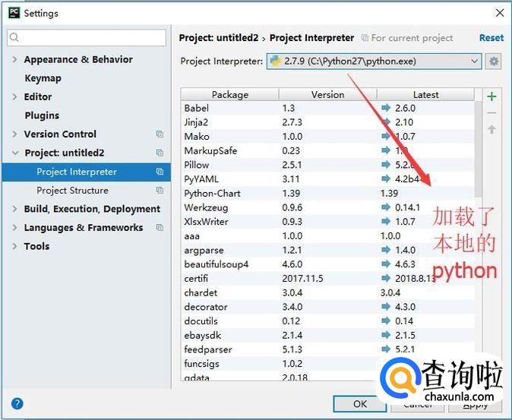Open the Keymap settings page
This screenshot has width=512, height=420.
[43, 78]
